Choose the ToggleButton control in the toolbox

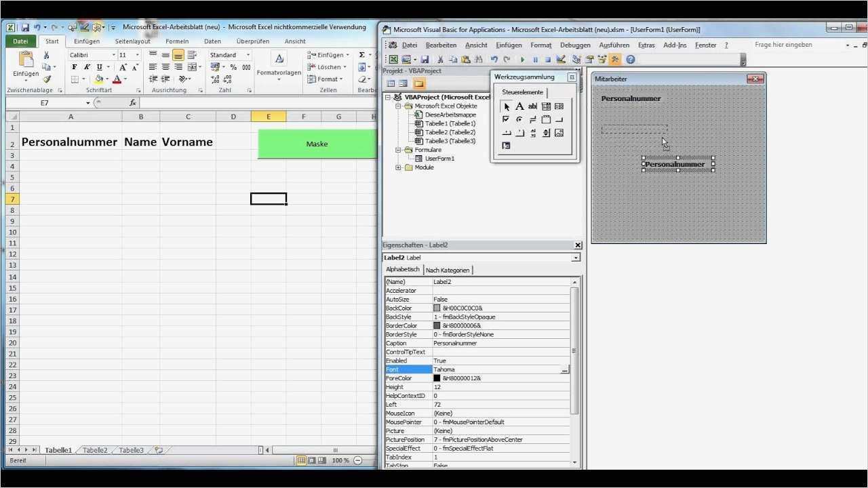[x=532, y=119]
